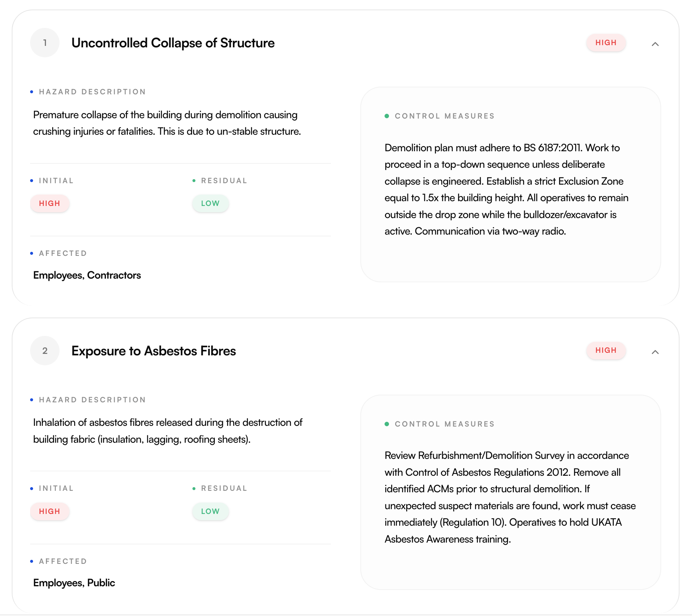The width and height of the screenshot is (692, 616).
Task: Click the number badge for hazard 2
Action: [x=44, y=351]
